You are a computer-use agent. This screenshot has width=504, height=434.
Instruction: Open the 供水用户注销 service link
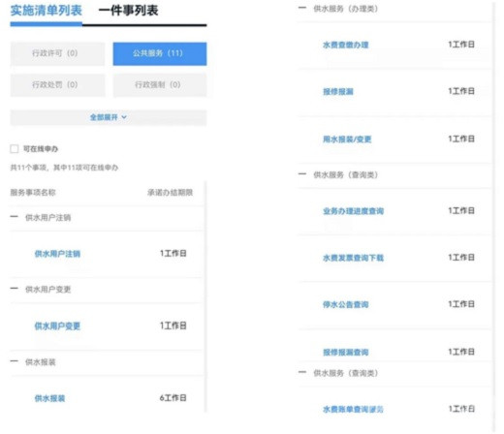tap(57, 254)
